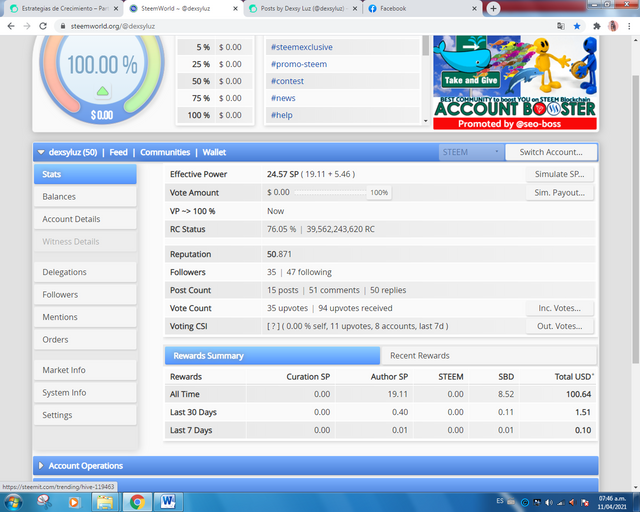Collapse the dexsyluz (50) account section

41,152
